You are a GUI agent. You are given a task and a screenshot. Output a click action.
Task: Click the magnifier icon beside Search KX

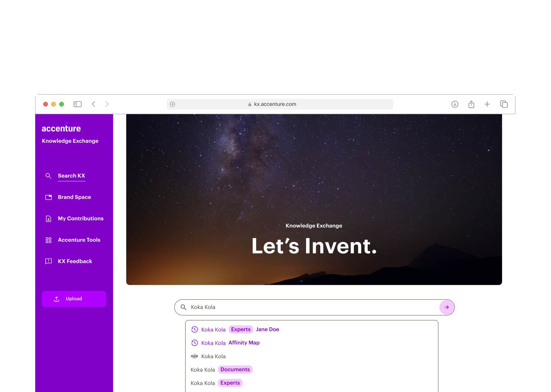[x=49, y=176]
